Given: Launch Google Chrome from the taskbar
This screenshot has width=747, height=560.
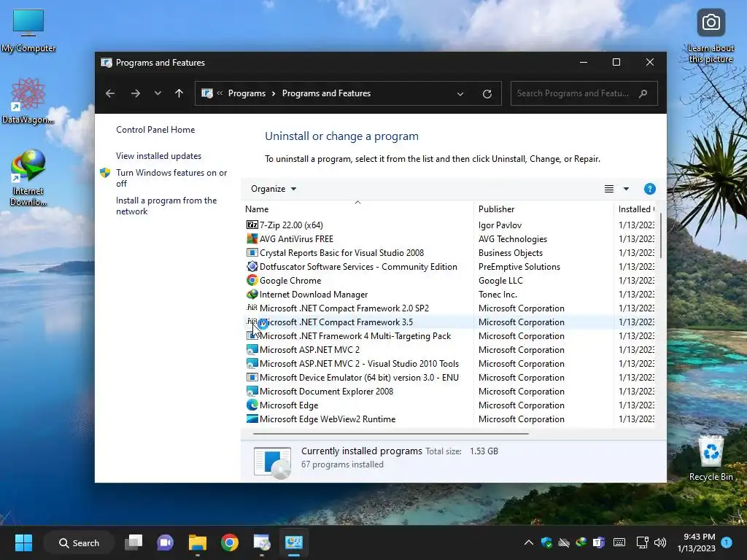Looking at the screenshot, I should pos(229,542).
